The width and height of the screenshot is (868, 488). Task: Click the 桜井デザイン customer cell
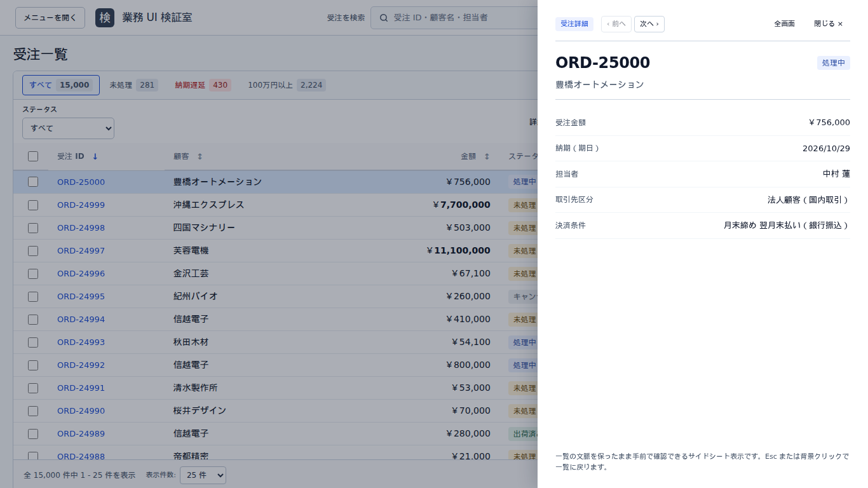point(200,410)
